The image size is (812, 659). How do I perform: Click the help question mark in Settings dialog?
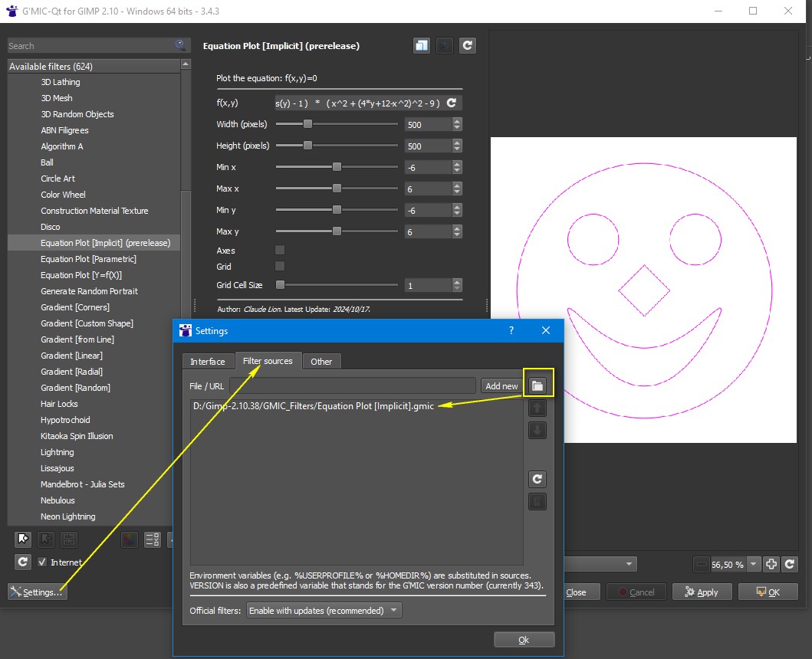click(511, 330)
